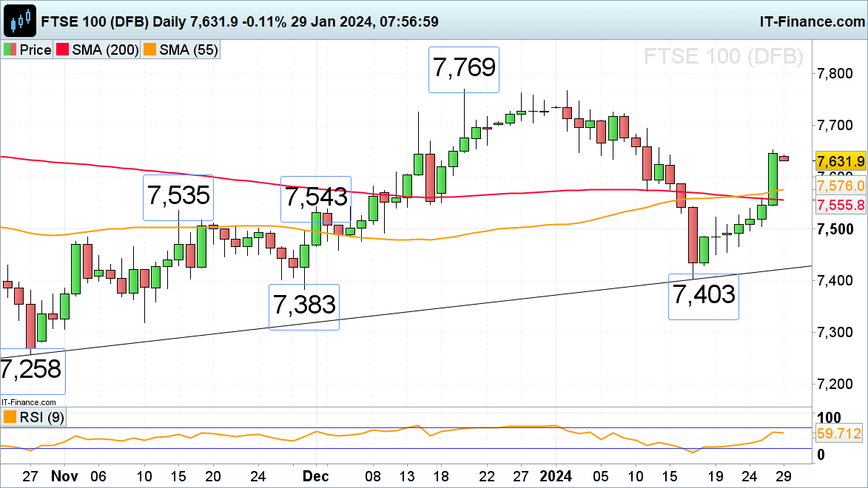
Task: Click the 7,403 price annotation
Action: (x=704, y=296)
